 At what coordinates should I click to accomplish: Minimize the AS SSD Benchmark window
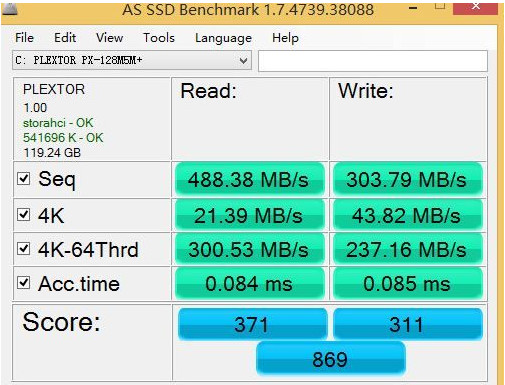[413, 8]
